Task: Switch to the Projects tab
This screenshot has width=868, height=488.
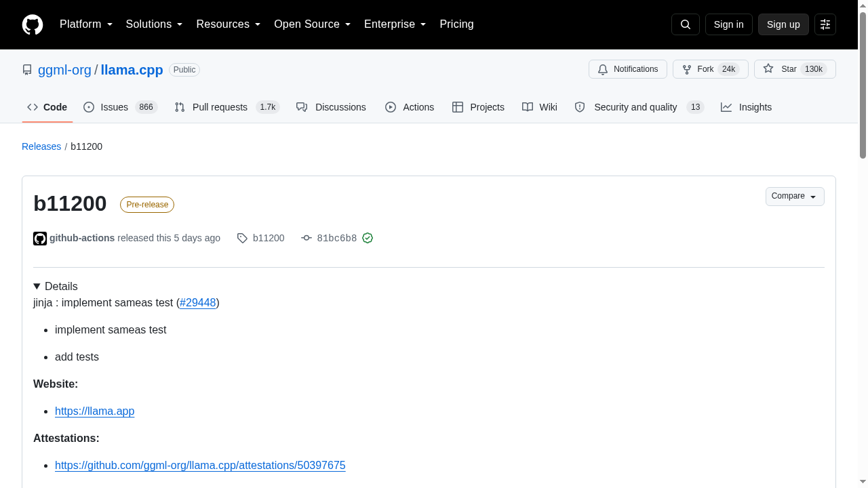Action: [x=478, y=107]
